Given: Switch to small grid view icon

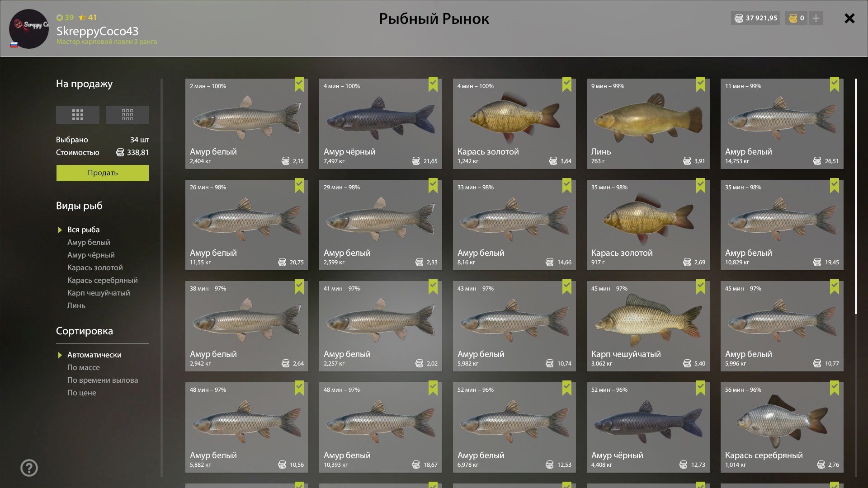Looking at the screenshot, I should pos(127,115).
